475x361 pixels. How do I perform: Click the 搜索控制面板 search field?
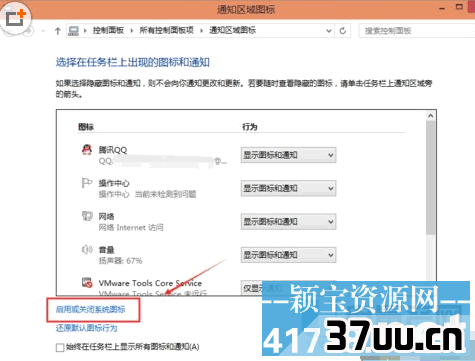point(417,31)
